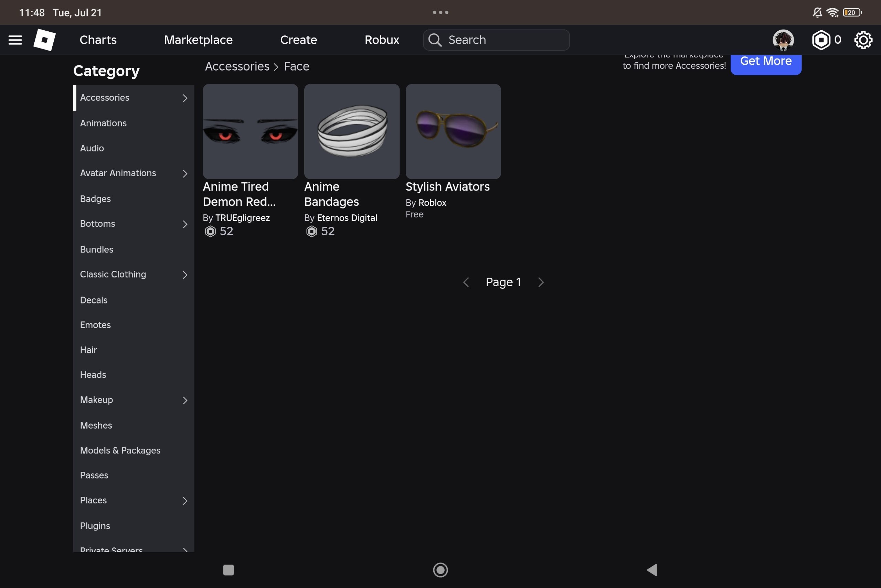Viewport: 881px width, 588px height.
Task: Click the Free price label
Action: [x=414, y=214]
